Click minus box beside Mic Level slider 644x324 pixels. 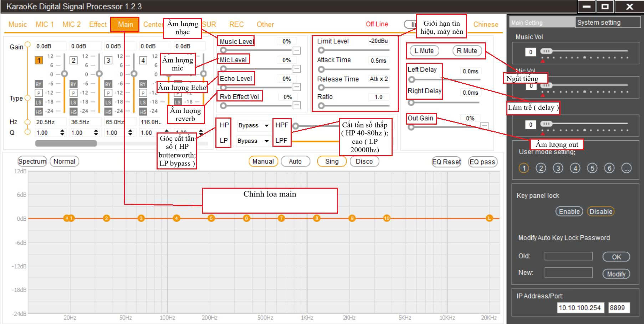[296, 69]
